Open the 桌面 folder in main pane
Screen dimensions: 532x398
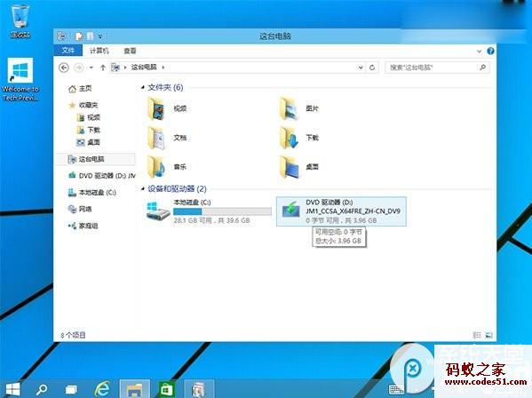[x=299, y=167]
